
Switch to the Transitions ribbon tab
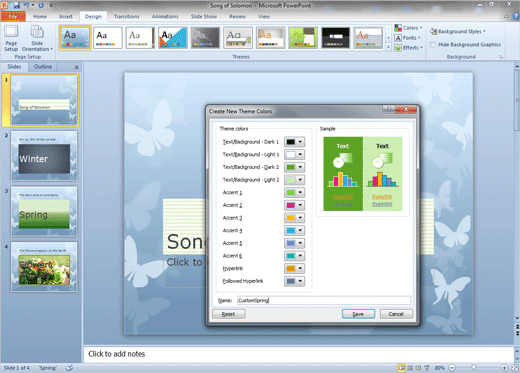(x=127, y=16)
